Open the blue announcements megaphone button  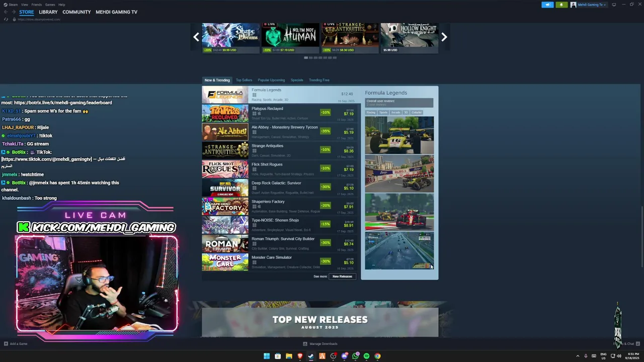tap(547, 5)
